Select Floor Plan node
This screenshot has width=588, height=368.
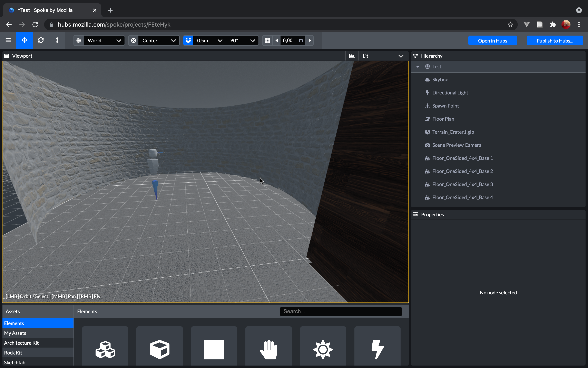click(x=498, y=119)
